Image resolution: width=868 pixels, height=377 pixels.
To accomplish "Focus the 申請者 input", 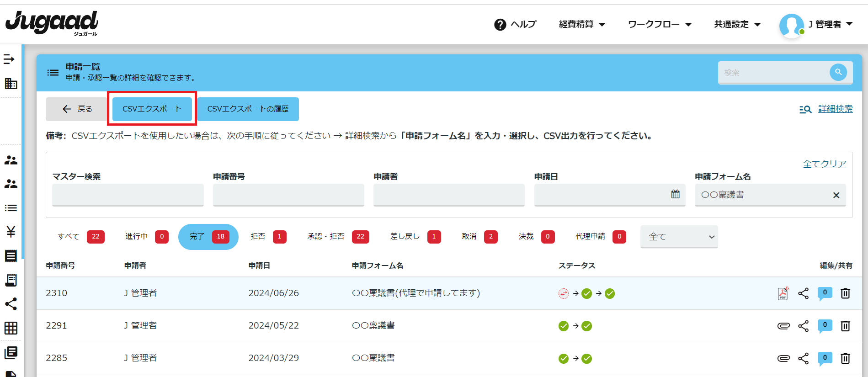I will tap(449, 195).
